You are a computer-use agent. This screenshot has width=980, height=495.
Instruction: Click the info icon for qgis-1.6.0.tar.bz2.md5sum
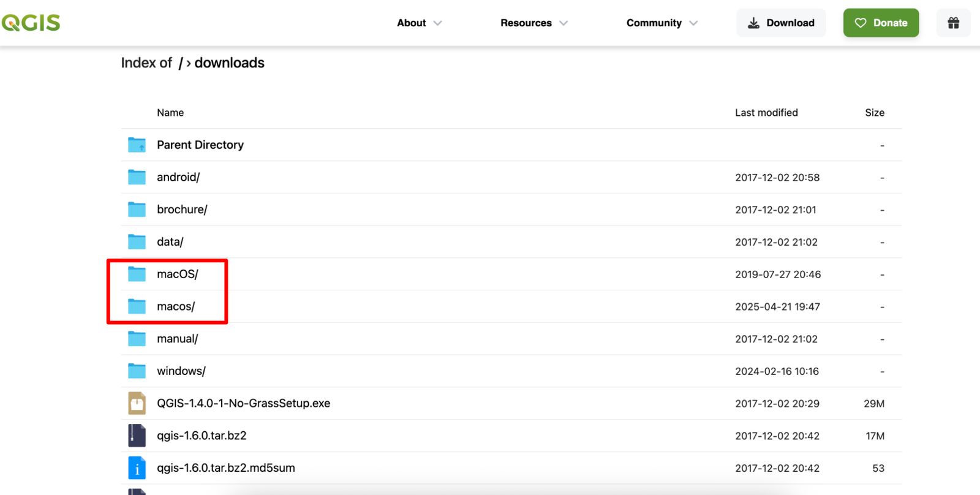point(137,468)
